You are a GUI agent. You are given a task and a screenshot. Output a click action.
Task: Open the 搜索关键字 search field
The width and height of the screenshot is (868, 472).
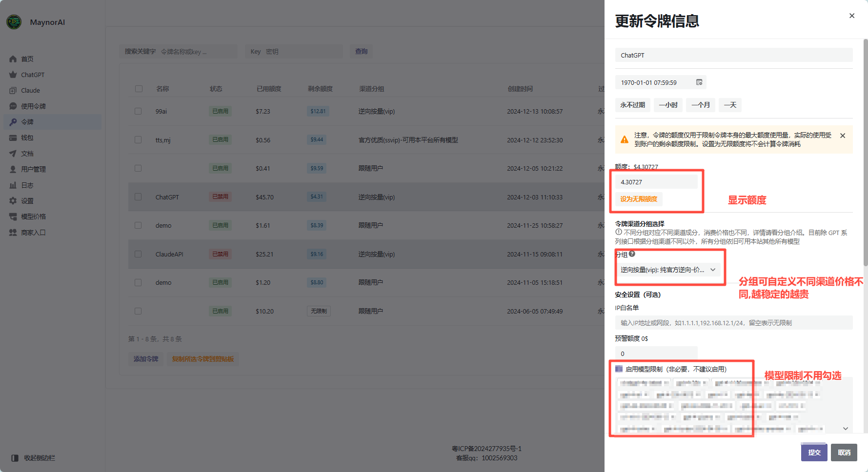[x=178, y=52]
